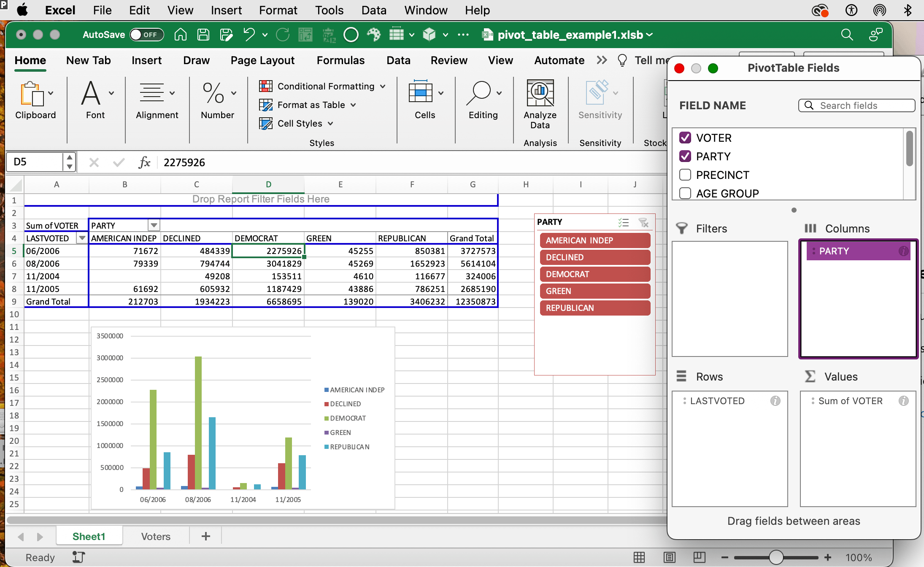Select the GREEN slicer button
This screenshot has height=567, width=924.
595,291
